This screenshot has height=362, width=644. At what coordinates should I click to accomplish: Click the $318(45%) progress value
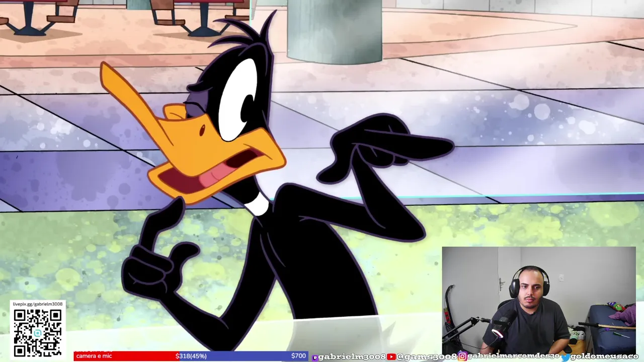coord(191,356)
